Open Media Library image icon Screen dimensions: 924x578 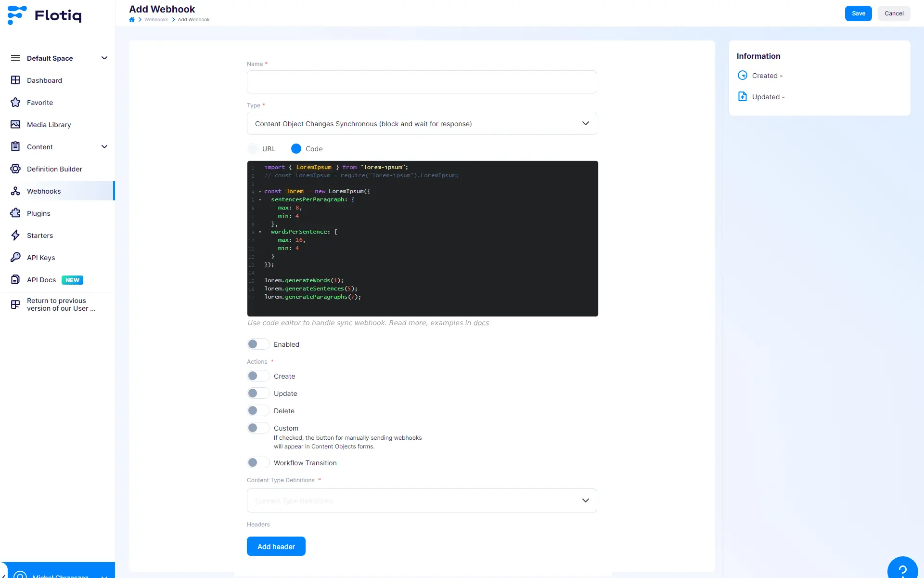coord(15,125)
